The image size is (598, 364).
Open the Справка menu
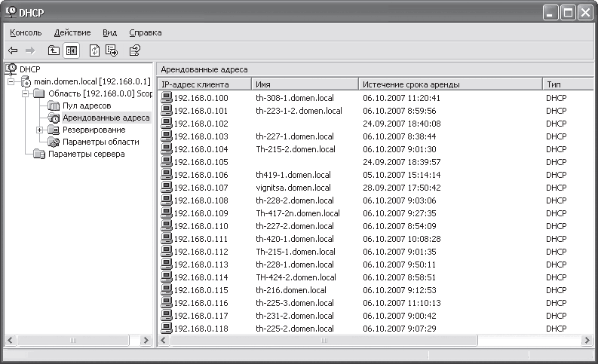146,32
